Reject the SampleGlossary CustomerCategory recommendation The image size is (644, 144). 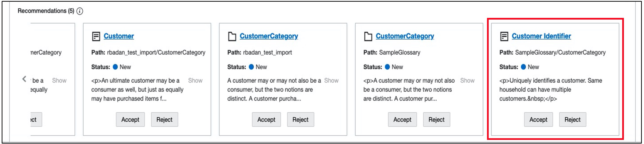pos(436,120)
